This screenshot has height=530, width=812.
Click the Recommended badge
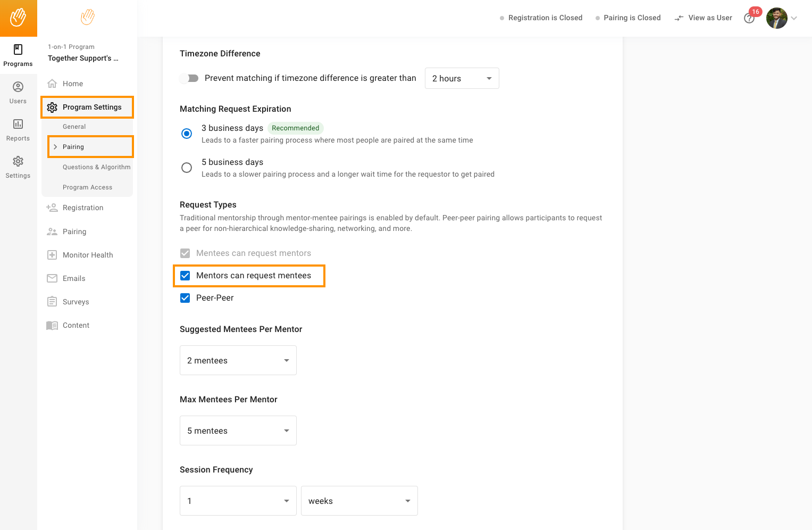coord(296,128)
